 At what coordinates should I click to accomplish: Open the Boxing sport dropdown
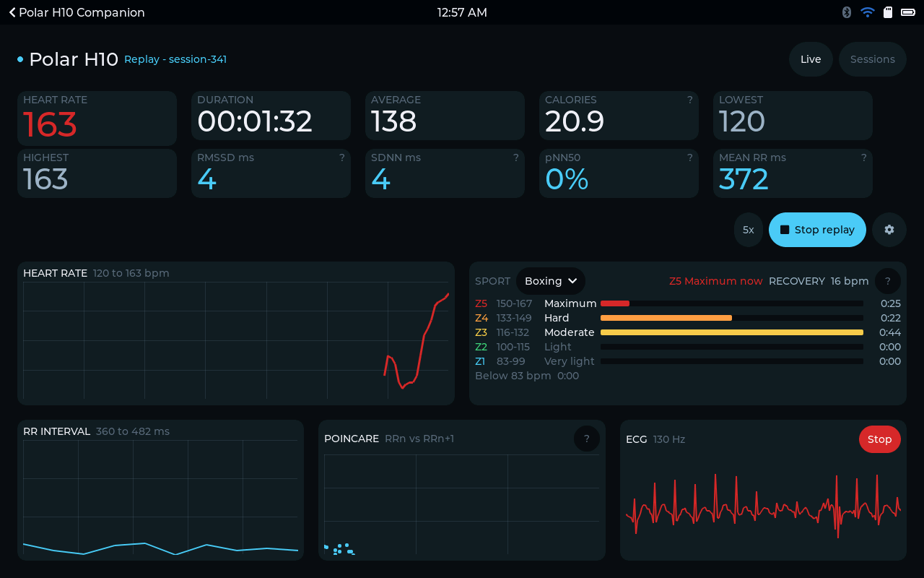point(551,281)
